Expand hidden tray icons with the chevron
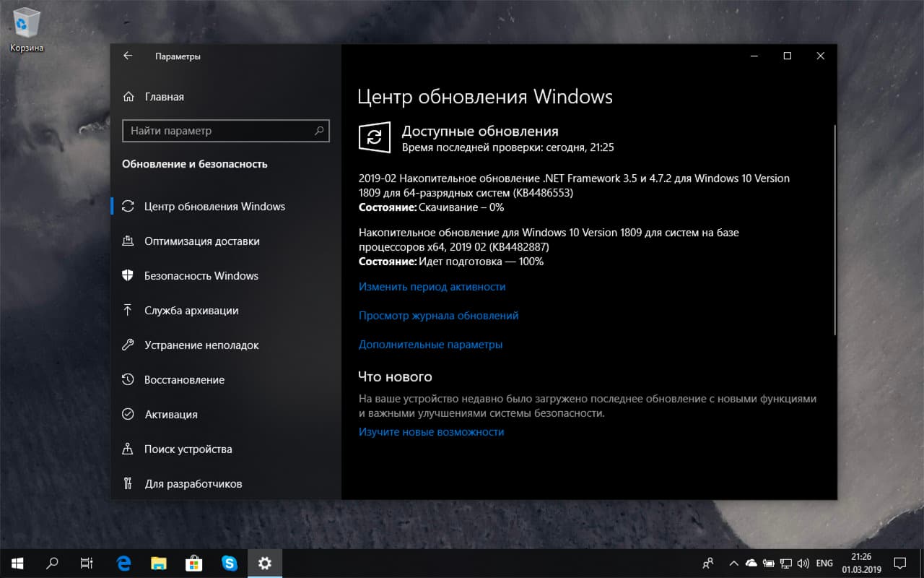This screenshot has width=924, height=578. pyautogui.click(x=733, y=563)
